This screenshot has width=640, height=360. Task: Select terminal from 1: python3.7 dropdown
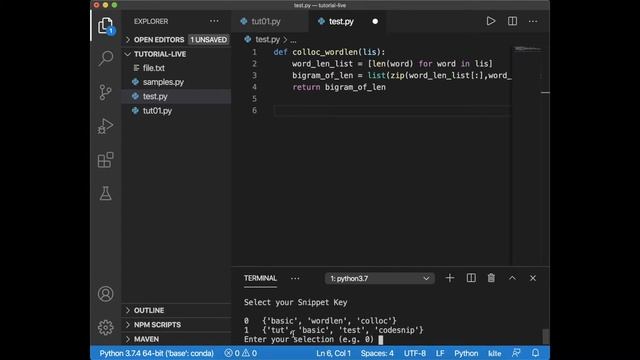(x=380, y=278)
